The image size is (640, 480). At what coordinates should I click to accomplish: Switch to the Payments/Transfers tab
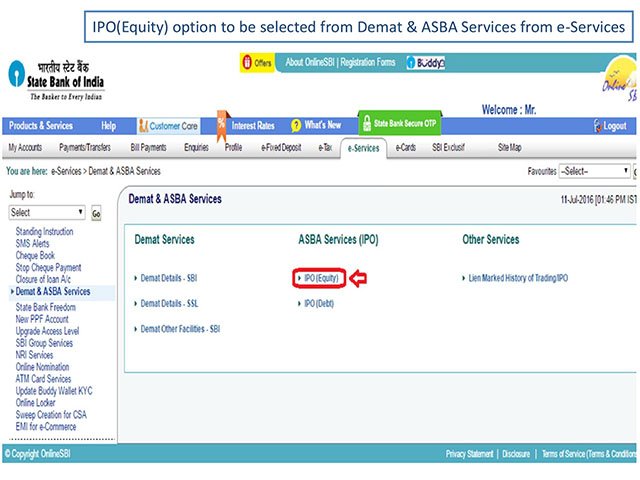(85, 147)
